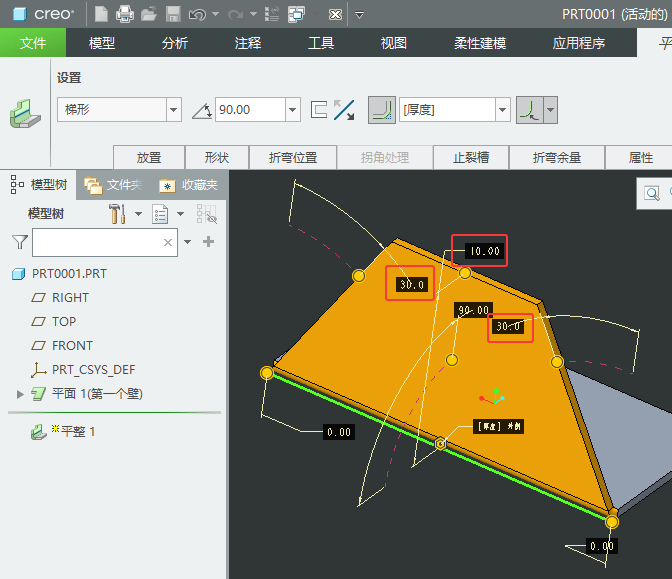Open the 文件 menu

[x=33, y=43]
